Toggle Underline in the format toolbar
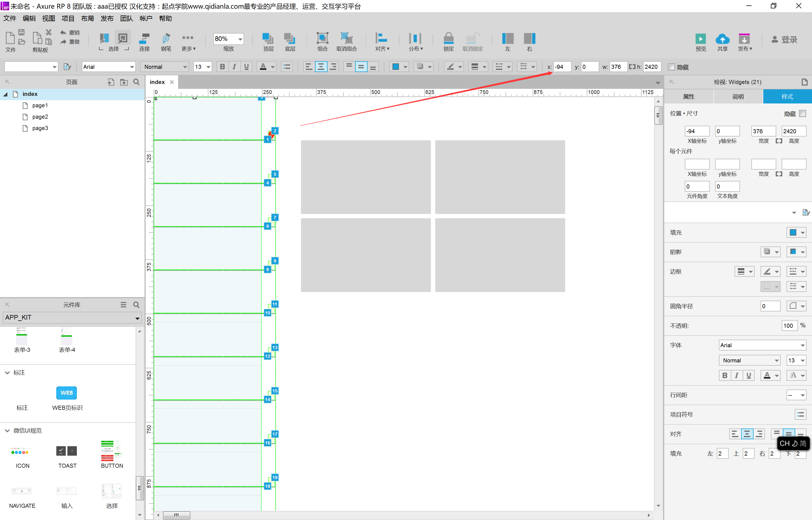812x520 pixels. [247, 67]
